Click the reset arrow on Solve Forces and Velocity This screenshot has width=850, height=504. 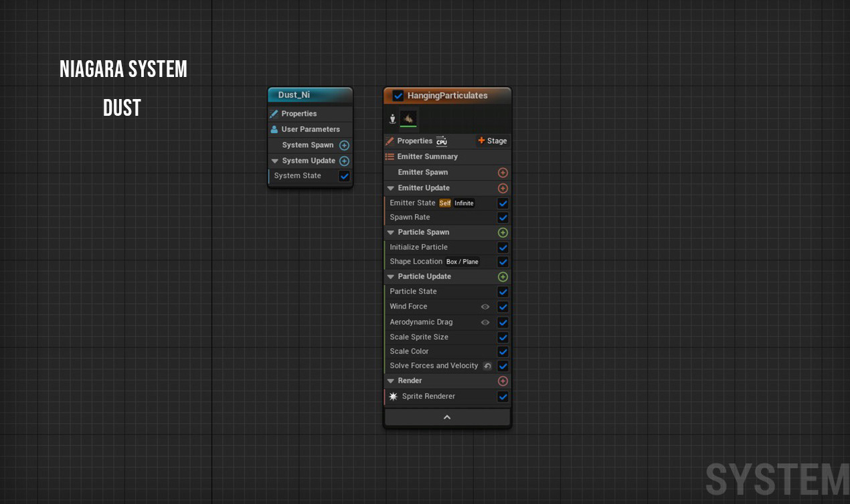tap(487, 366)
